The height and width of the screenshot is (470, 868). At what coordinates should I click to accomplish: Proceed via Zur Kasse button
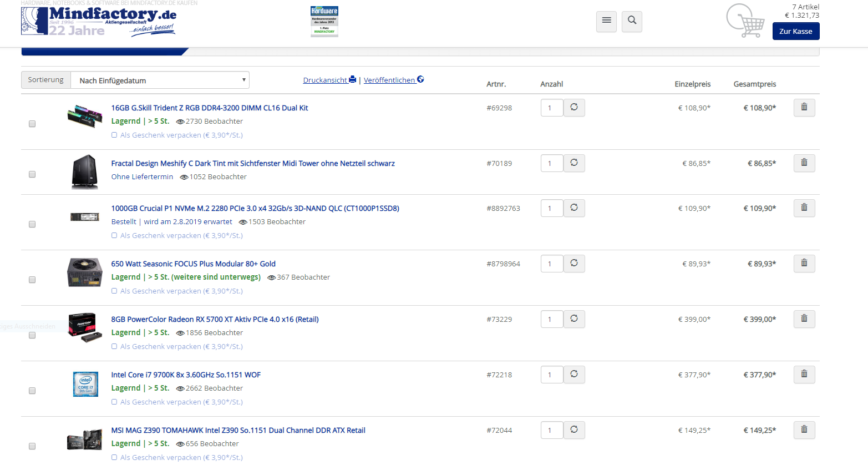coord(795,31)
